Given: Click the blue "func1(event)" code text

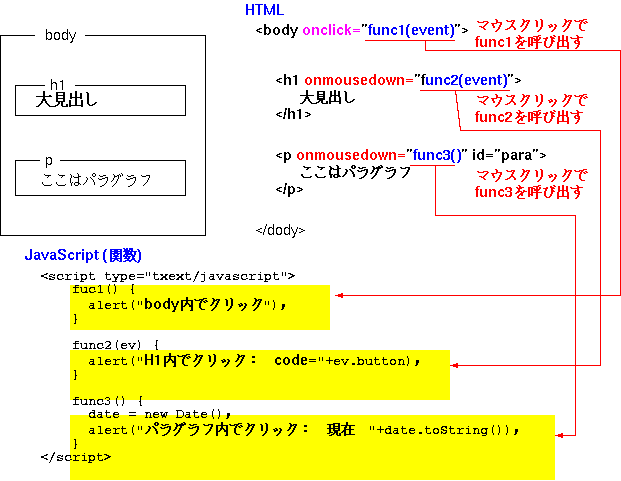Looking at the screenshot, I should click(410, 30).
